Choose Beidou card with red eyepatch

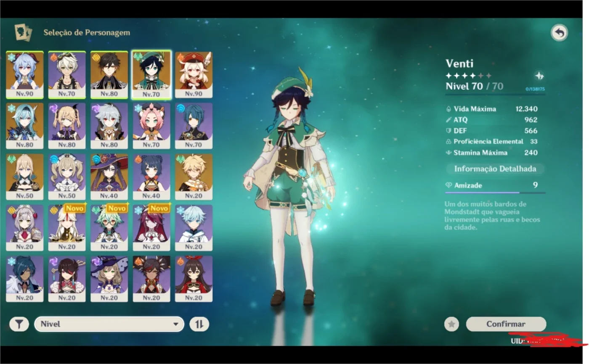[x=67, y=279]
